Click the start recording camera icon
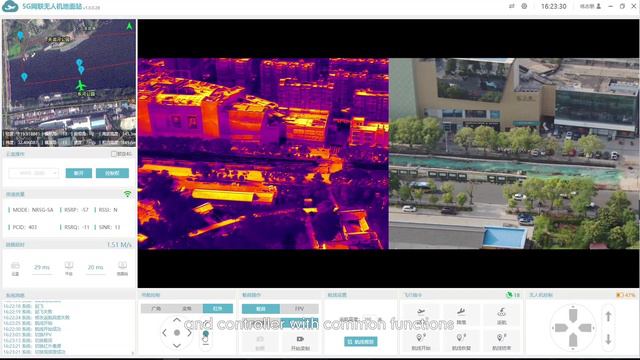Image resolution: width=640 pixels, height=360 pixels. (x=300, y=339)
